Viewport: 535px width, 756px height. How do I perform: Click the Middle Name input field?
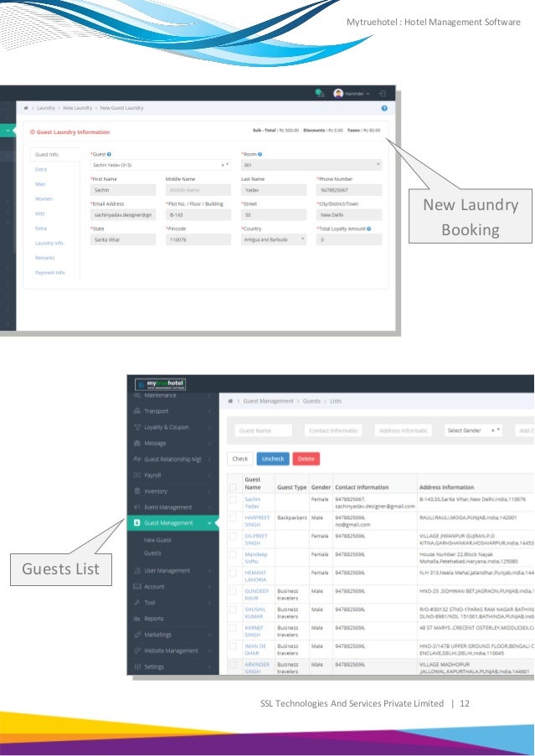point(198,190)
